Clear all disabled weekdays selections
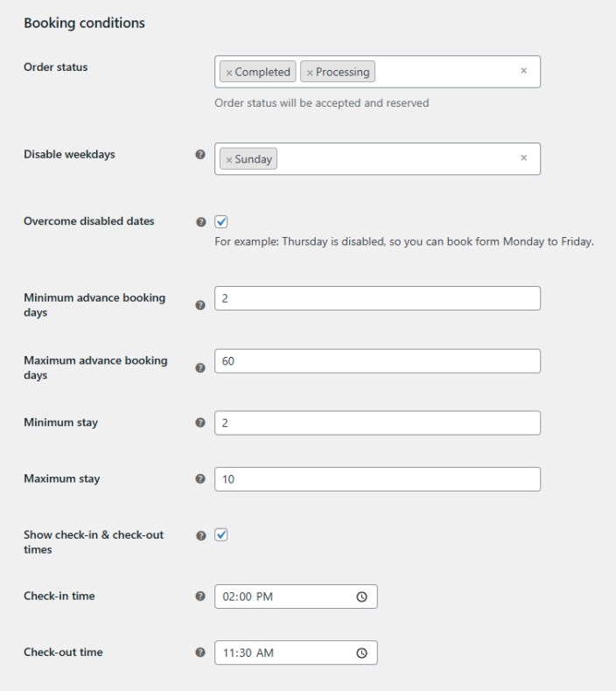Screen dimensions: 616x691 coord(524,158)
